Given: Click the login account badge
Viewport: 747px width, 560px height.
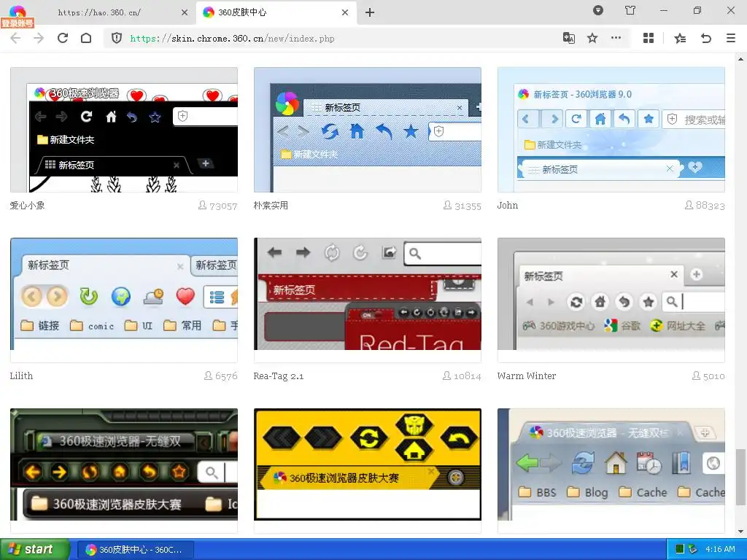Looking at the screenshot, I should tap(18, 23).
